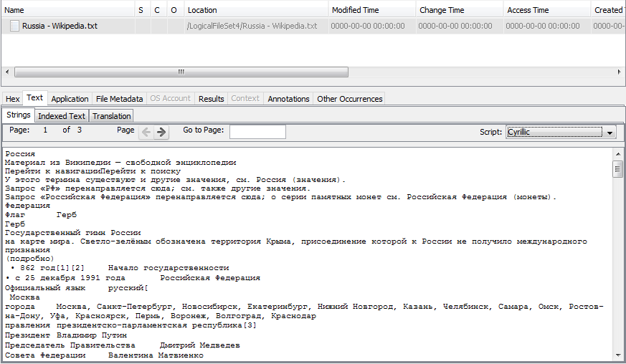Image resolution: width=626 pixels, height=364 pixels.
Task: Select the Indexed Text sub-tab
Action: click(x=62, y=116)
